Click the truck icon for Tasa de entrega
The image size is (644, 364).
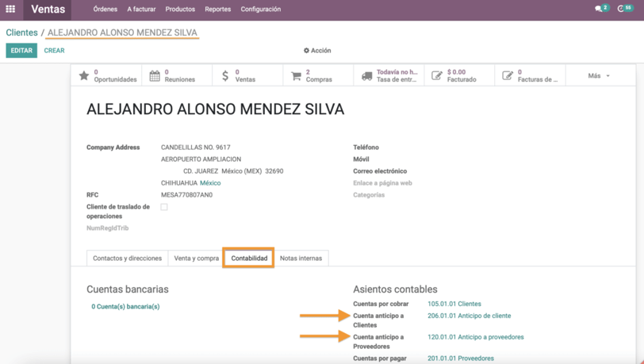pyautogui.click(x=366, y=76)
